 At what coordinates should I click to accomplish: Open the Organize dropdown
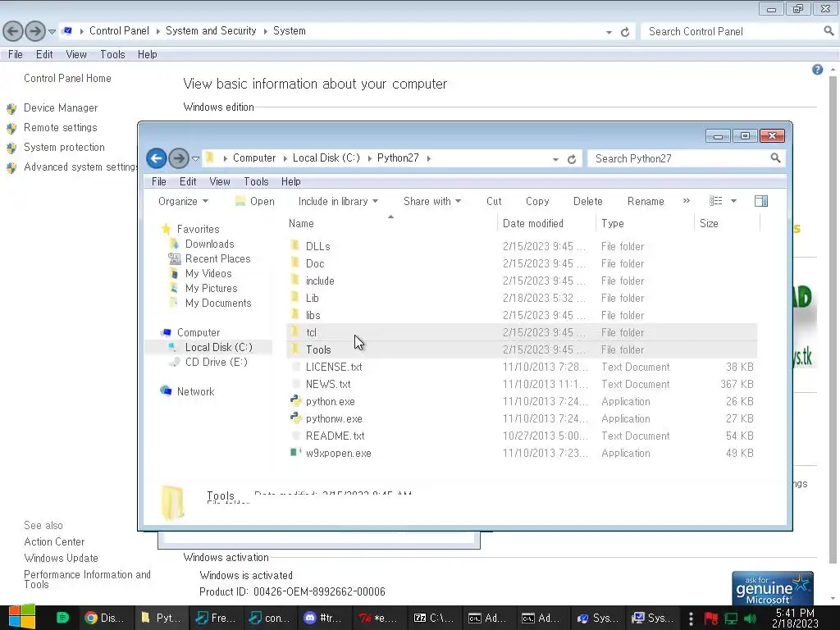point(183,201)
